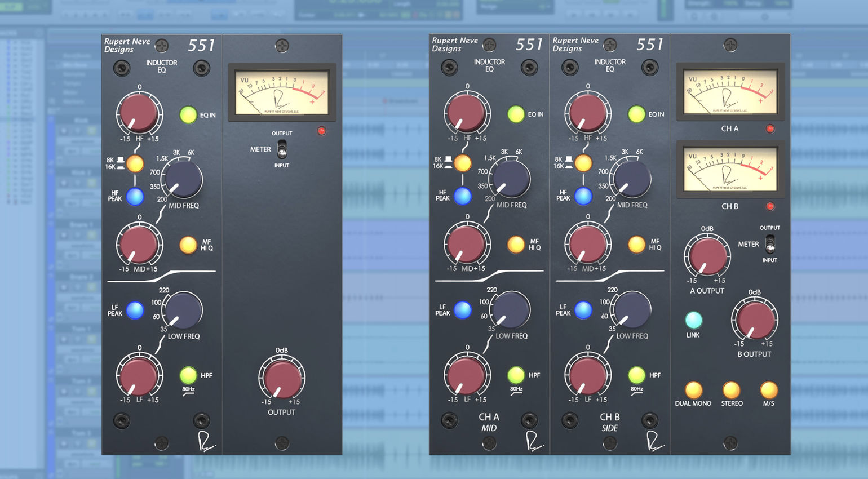Click the top screw on mono 551 meter panel
Image resolution: width=868 pixels, height=479 pixels.
pyautogui.click(x=282, y=46)
